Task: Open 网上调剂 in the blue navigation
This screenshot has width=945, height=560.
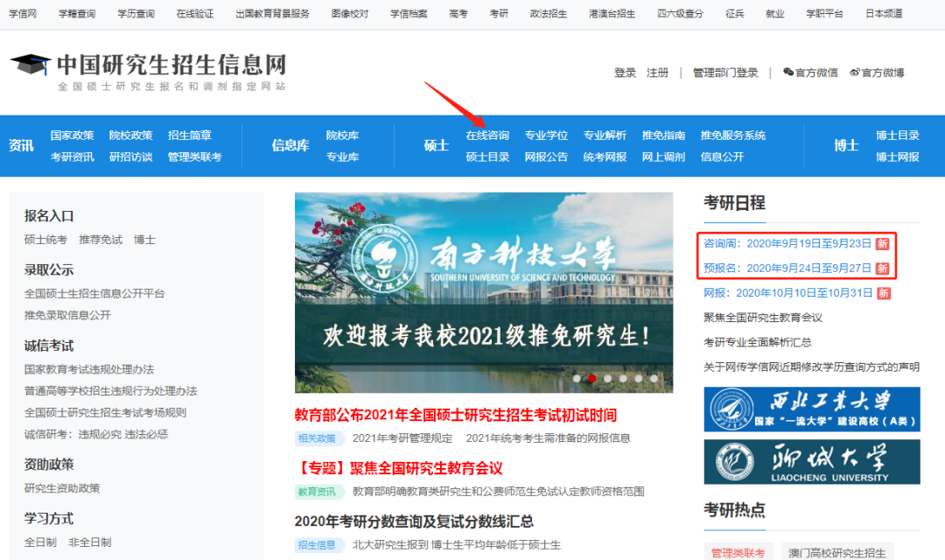Action: 663,157
